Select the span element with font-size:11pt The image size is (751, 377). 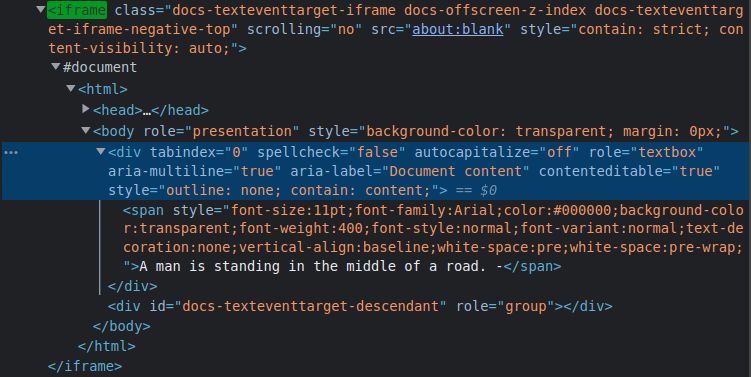[x=433, y=238]
